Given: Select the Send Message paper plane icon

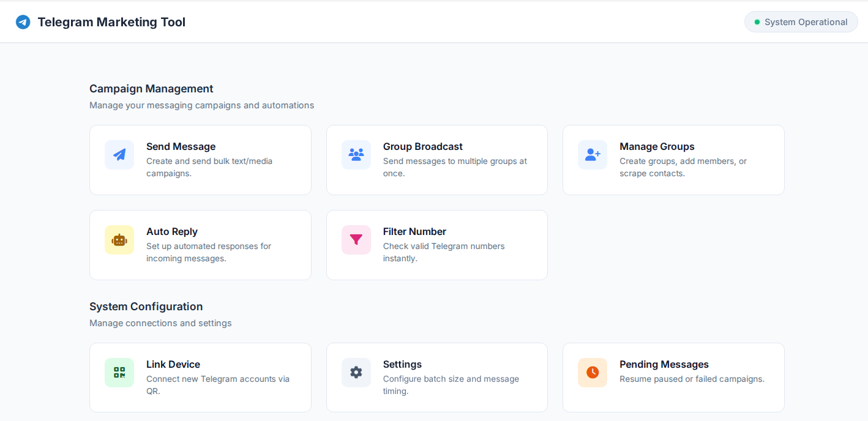Looking at the screenshot, I should pos(119,155).
